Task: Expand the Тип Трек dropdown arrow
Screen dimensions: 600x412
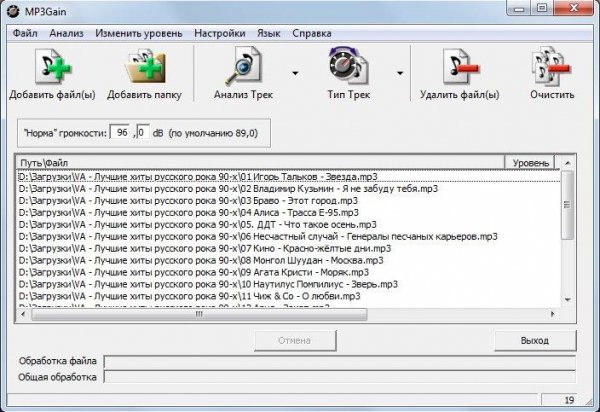Action: coord(400,73)
